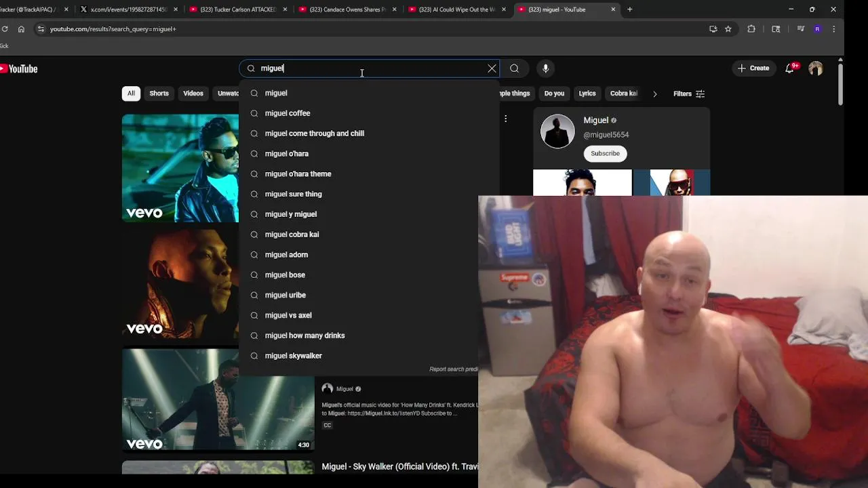Switch to the x.com events tab
The width and height of the screenshot is (868, 488).
click(129, 9)
